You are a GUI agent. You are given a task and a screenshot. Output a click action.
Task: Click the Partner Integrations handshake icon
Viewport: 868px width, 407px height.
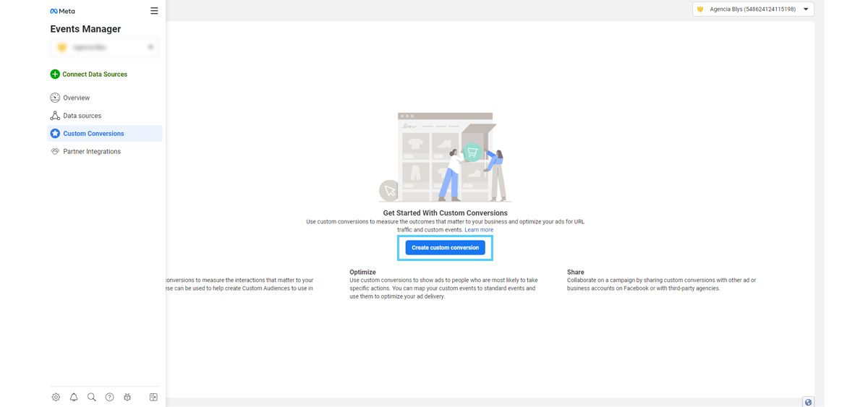coord(55,152)
